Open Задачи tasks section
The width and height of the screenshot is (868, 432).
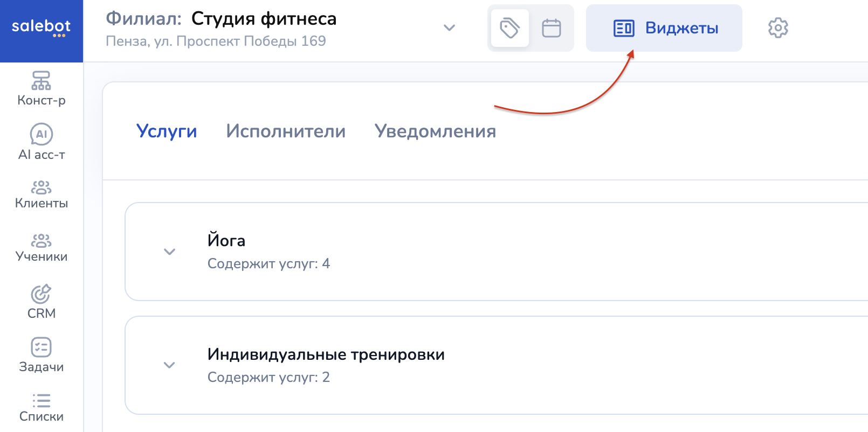coord(41,355)
